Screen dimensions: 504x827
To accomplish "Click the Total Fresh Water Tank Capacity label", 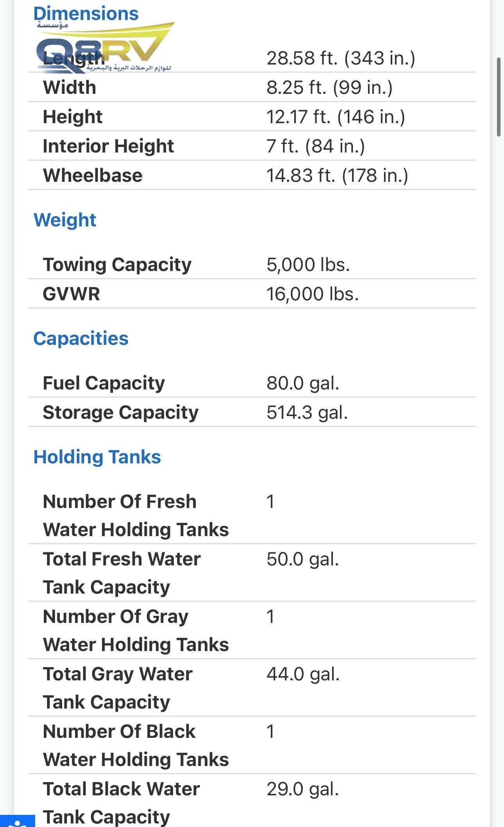I will 122,573.
